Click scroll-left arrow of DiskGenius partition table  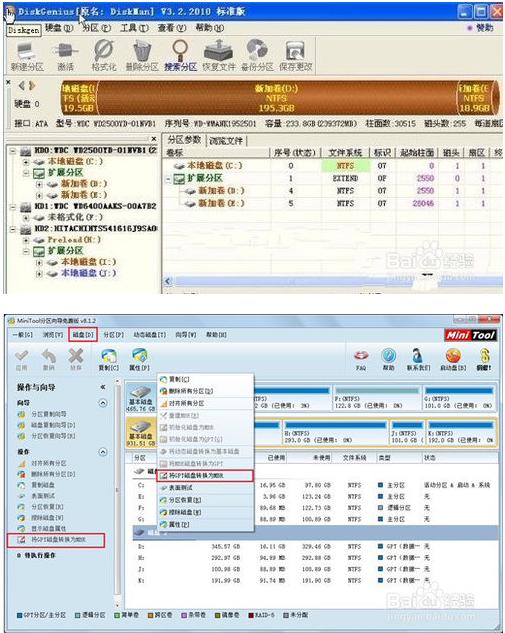(168, 281)
